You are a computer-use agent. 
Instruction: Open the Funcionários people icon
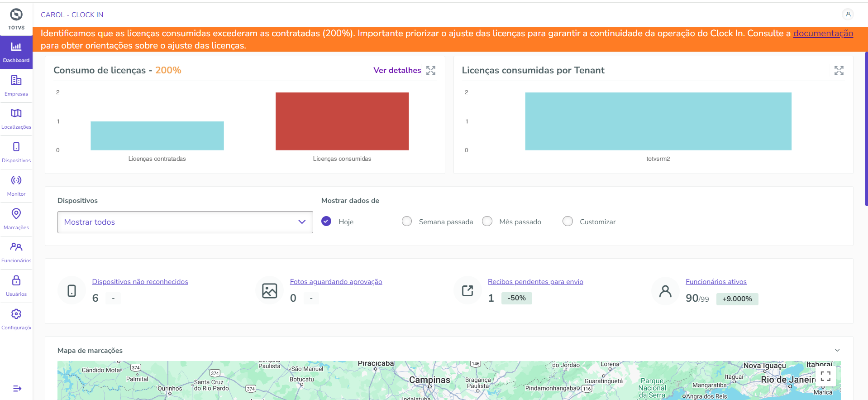tap(16, 247)
